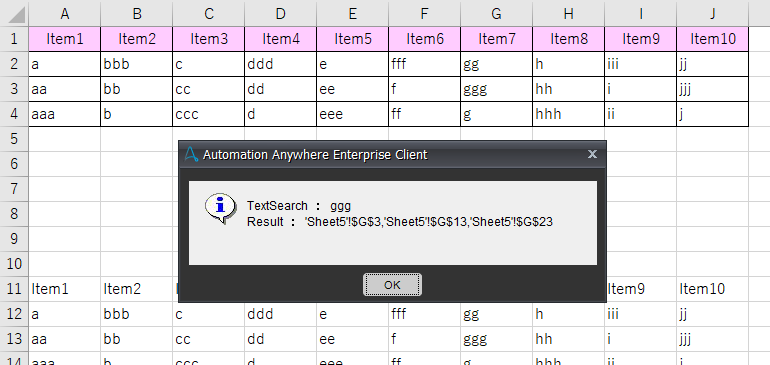The image size is (770, 365).
Task: Click pink Item2 header cell in row 1
Action: [137, 39]
